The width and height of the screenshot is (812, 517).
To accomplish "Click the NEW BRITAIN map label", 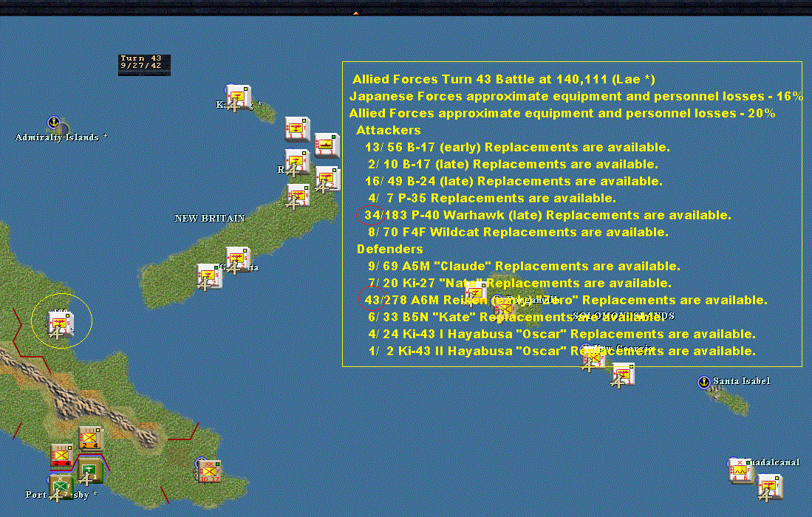I will tap(210, 219).
